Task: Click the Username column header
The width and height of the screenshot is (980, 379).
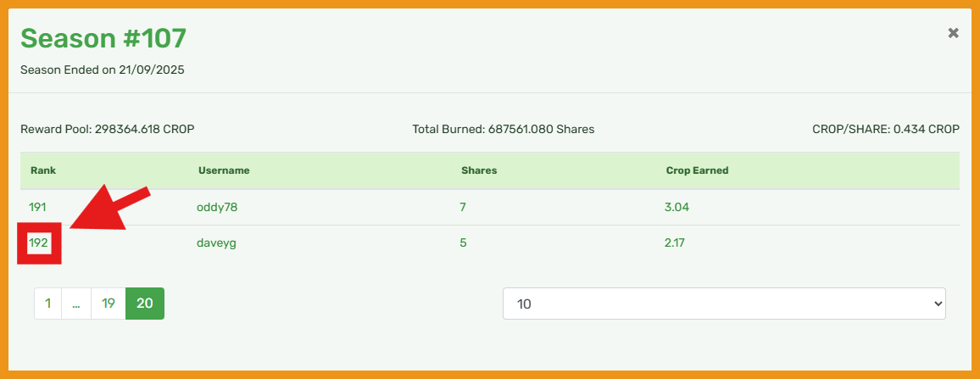Action: [x=224, y=170]
